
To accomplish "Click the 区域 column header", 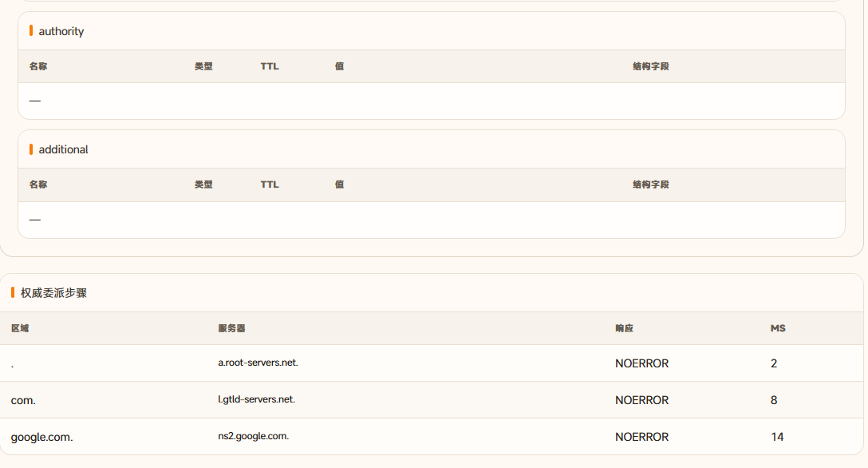I will (x=20, y=328).
